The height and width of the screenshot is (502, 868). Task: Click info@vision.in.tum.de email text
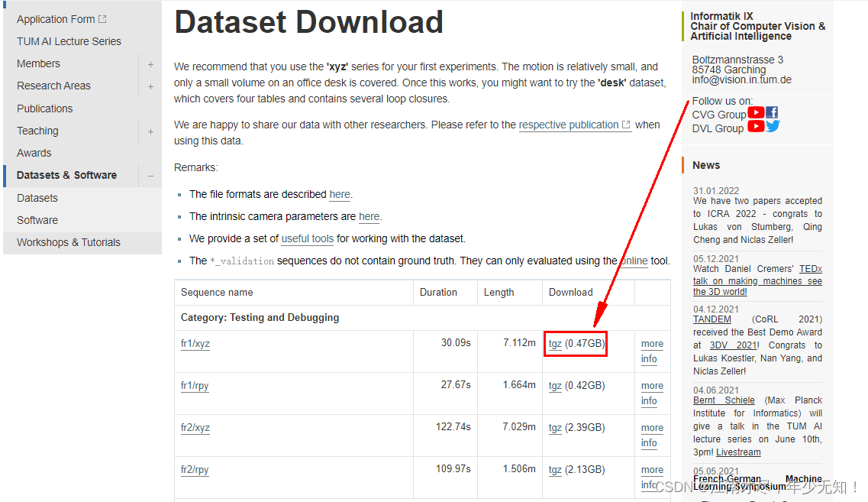point(742,79)
